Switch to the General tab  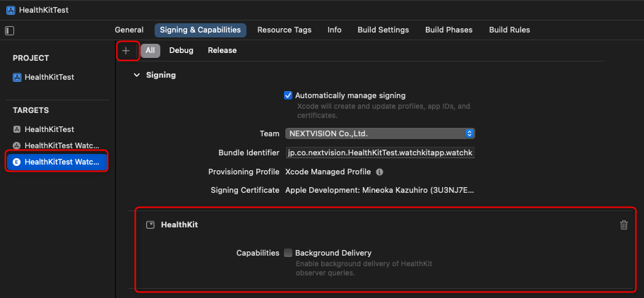click(129, 30)
